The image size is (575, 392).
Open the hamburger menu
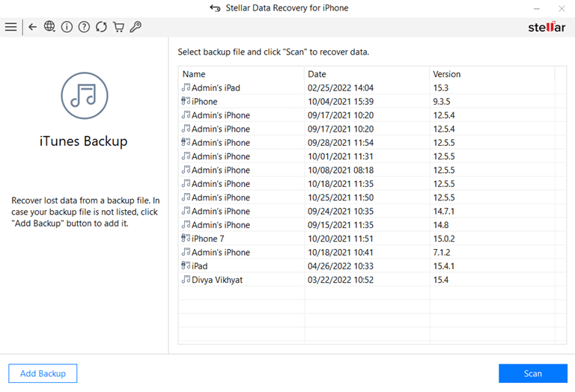(x=10, y=27)
